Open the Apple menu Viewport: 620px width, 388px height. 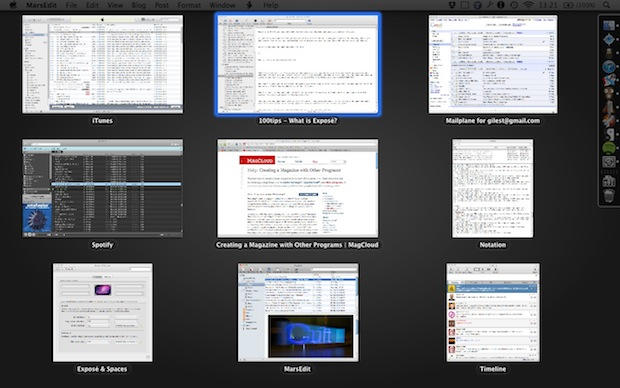coord(13,5)
